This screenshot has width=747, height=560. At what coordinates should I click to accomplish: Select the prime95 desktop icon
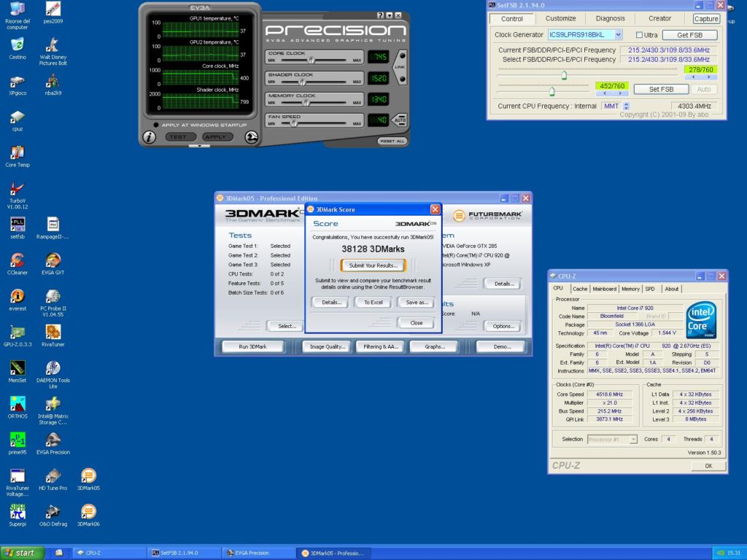click(18, 443)
